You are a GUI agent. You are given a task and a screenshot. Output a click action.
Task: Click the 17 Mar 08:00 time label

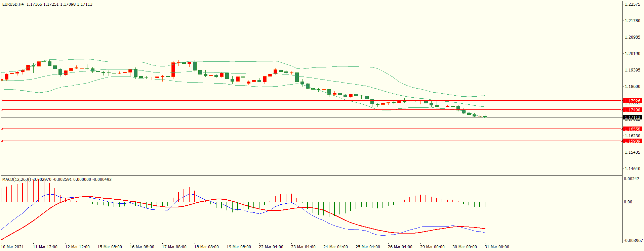click(174, 247)
